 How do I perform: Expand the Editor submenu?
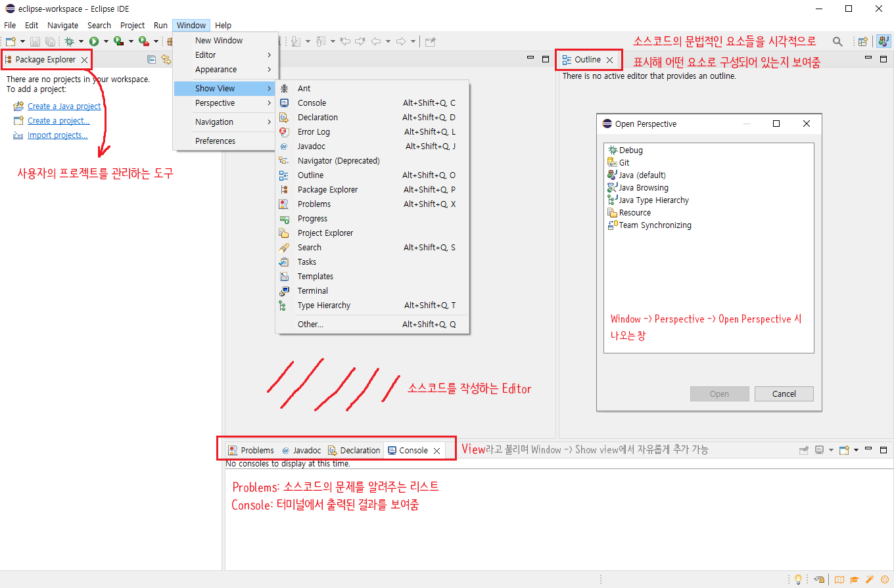coord(226,55)
